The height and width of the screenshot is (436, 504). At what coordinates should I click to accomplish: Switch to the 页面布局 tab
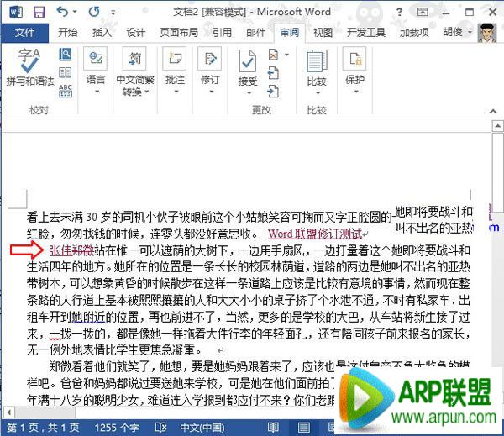pos(179,33)
